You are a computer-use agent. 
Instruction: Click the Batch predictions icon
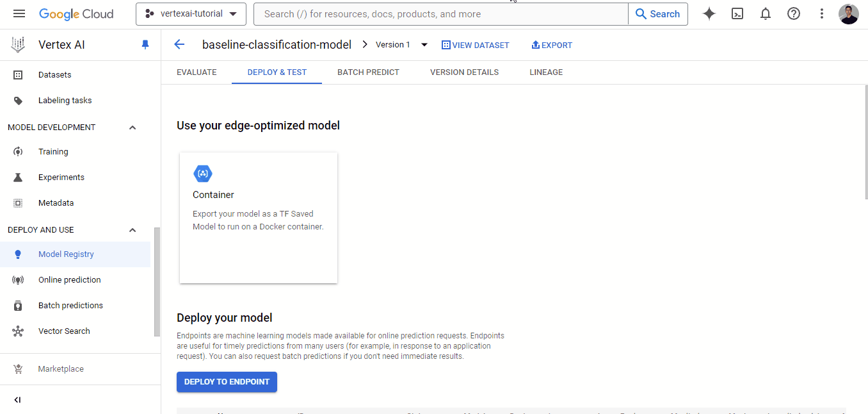18,306
